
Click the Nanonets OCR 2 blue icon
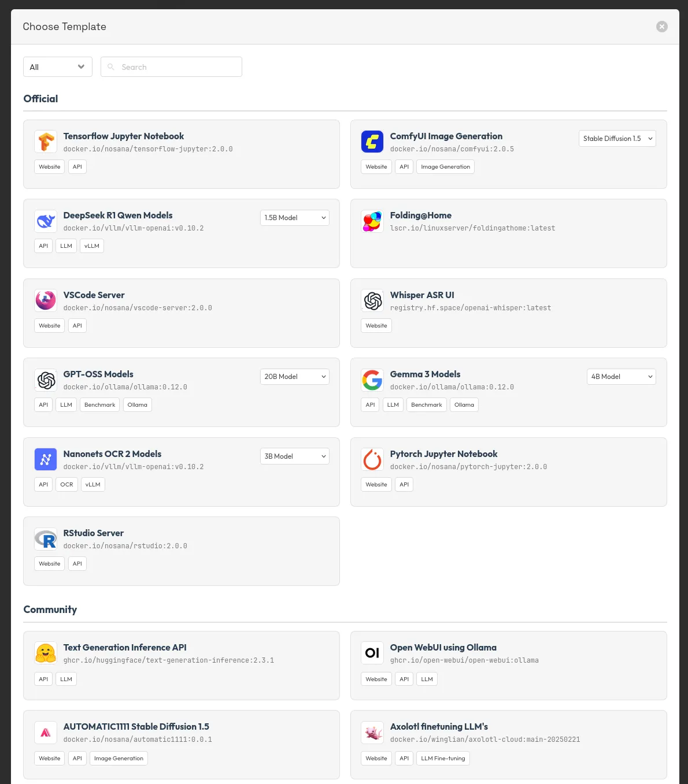46,459
